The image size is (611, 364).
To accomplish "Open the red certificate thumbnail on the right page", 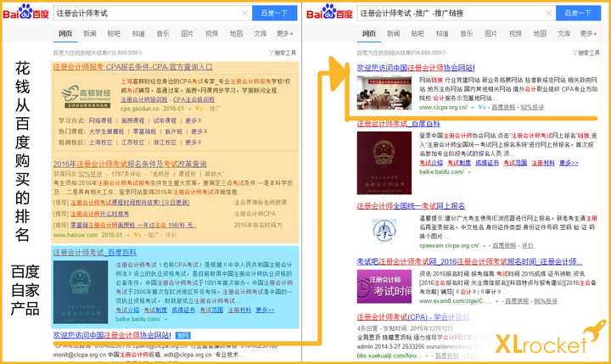I will click(384, 163).
